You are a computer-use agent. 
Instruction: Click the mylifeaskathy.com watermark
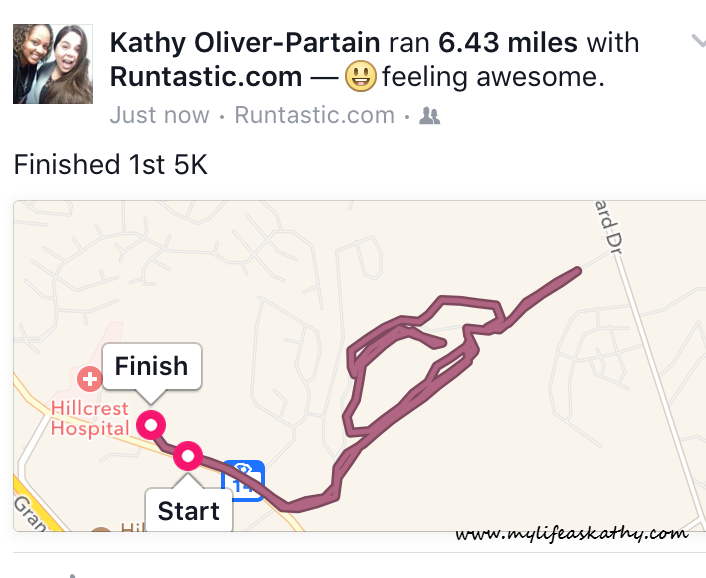(572, 533)
